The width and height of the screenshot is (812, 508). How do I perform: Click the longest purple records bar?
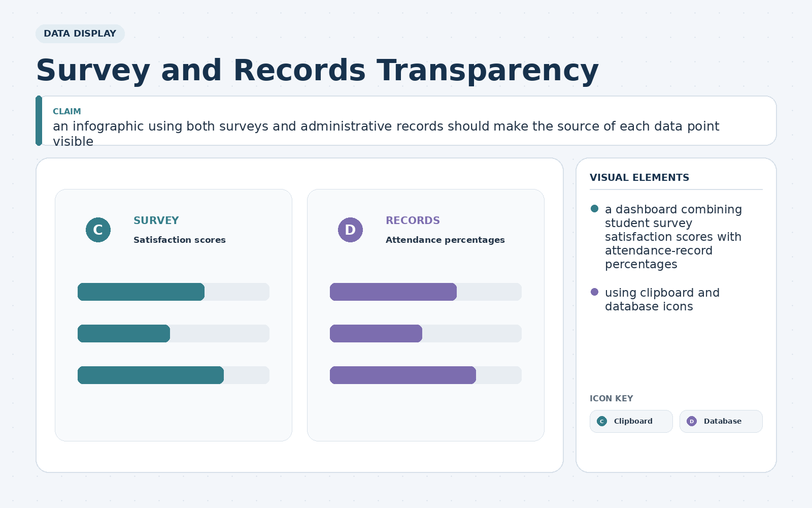pyautogui.click(x=403, y=375)
